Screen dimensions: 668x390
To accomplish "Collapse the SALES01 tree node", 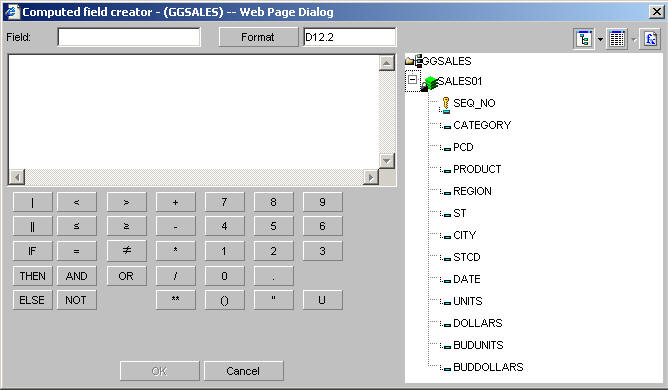I will tap(412, 79).
